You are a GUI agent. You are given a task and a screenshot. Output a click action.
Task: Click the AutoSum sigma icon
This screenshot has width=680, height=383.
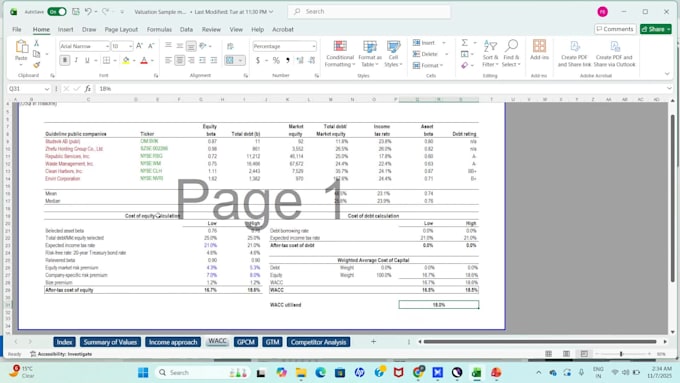[464, 43]
